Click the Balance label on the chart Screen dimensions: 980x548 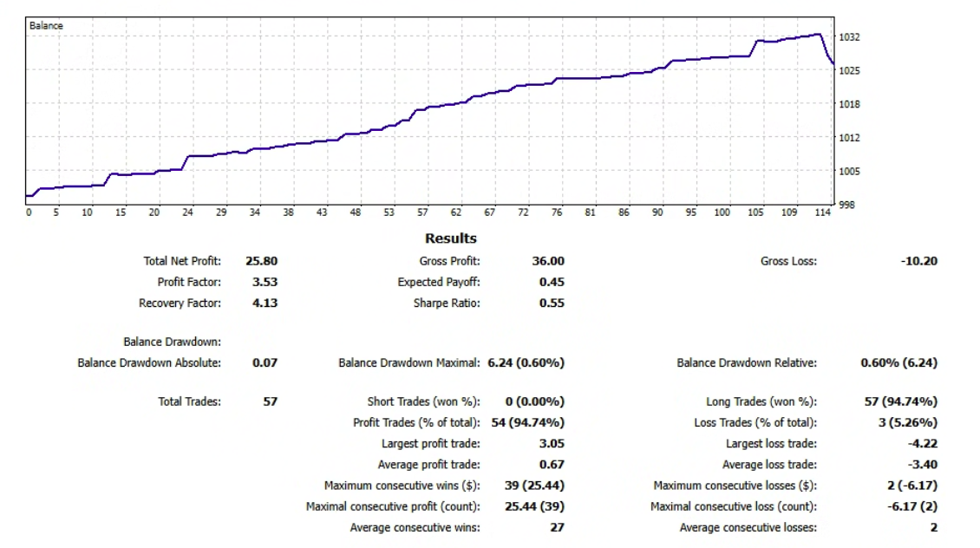[x=46, y=26]
